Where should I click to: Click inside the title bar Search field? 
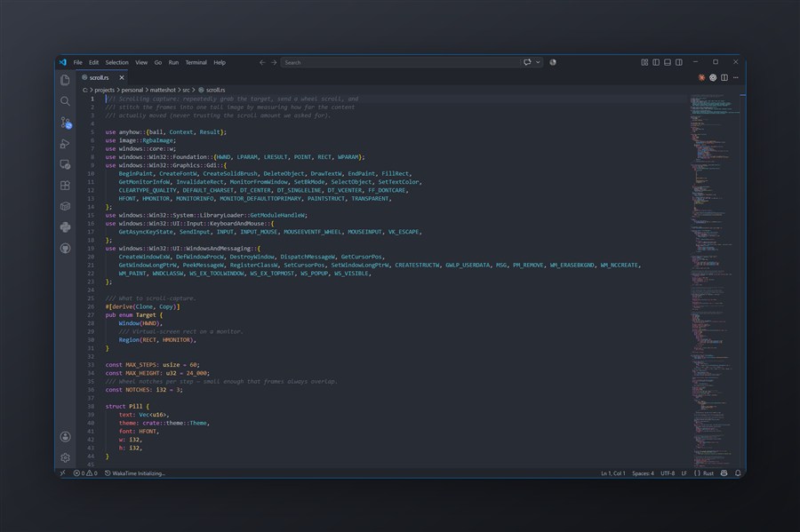(x=400, y=62)
